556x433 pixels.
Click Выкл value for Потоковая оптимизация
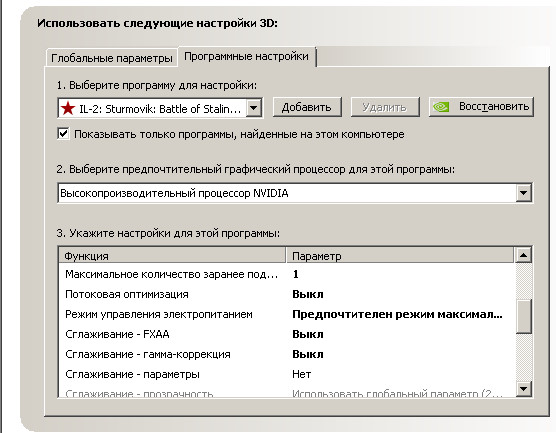point(308,294)
